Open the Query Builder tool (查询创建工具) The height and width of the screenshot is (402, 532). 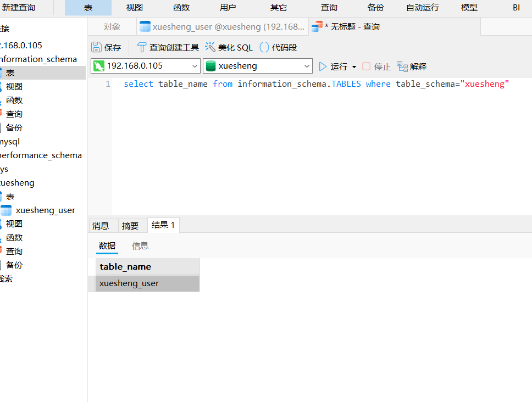142,47
